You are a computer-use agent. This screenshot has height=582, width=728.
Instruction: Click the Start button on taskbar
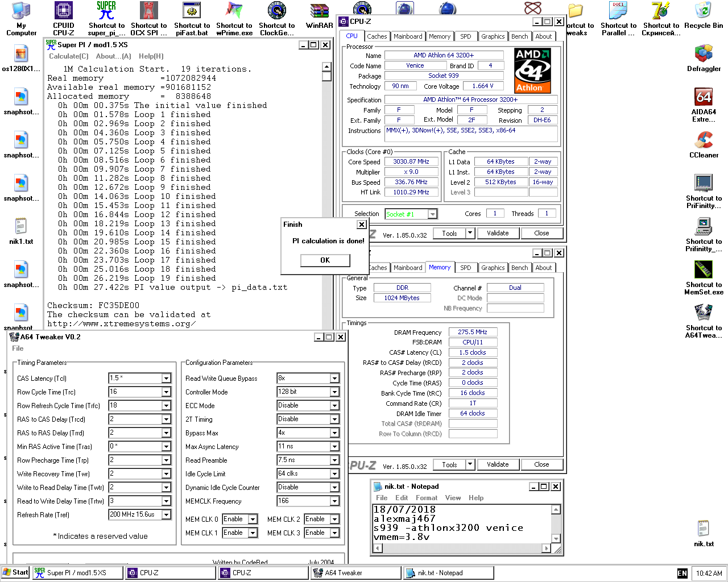point(15,572)
